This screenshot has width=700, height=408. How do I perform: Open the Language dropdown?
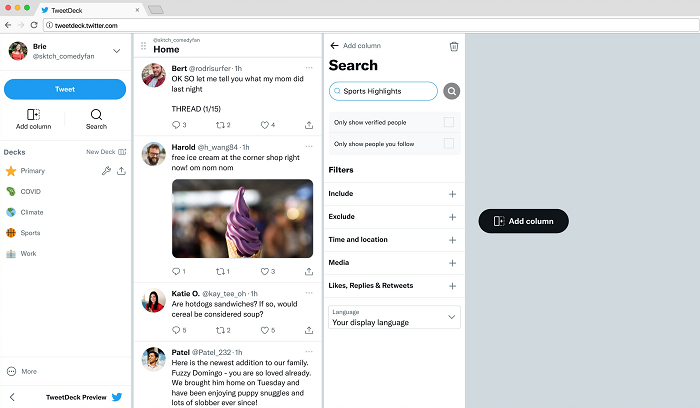394,317
